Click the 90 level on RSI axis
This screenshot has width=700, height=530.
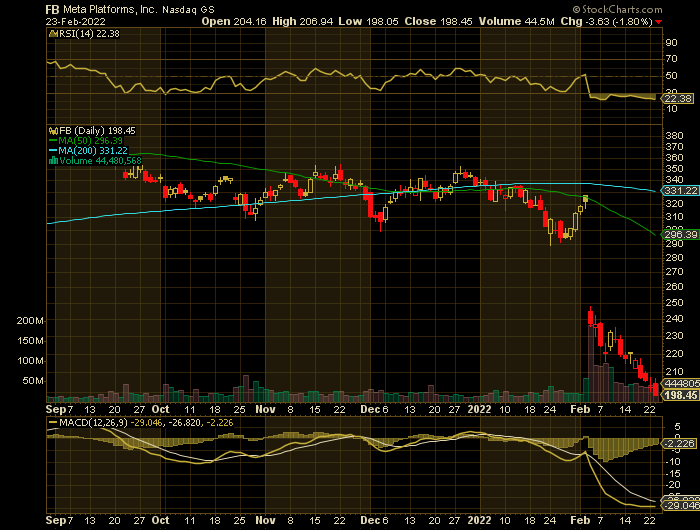tap(671, 43)
